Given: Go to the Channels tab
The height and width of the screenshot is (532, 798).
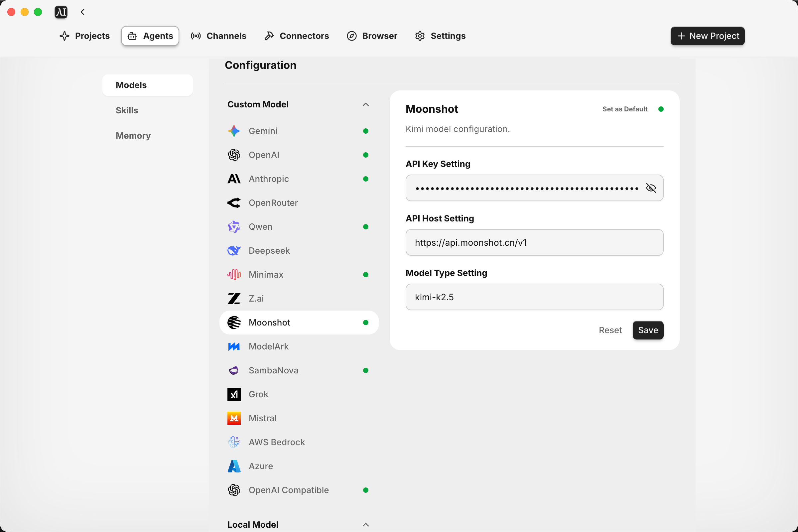Looking at the screenshot, I should pos(218,36).
